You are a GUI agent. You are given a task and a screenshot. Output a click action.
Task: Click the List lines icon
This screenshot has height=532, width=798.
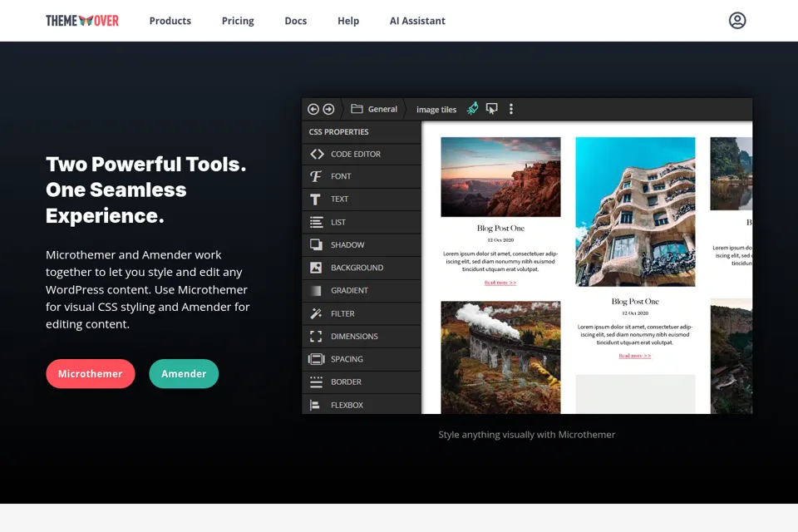[x=316, y=222]
